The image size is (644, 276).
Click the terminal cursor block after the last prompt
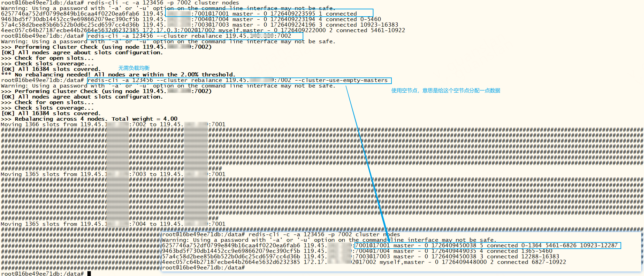click(x=89, y=274)
